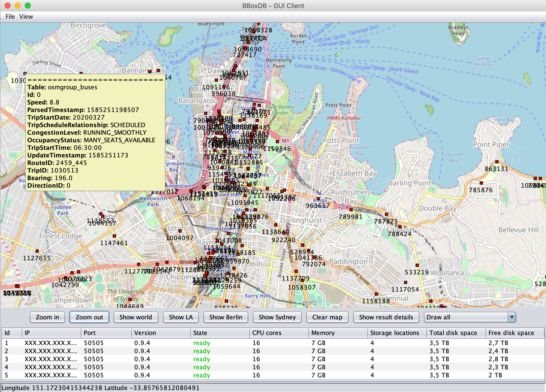Click red bus marker labeled 1127615
Screen dimensions: 546x392
[x=37, y=251]
